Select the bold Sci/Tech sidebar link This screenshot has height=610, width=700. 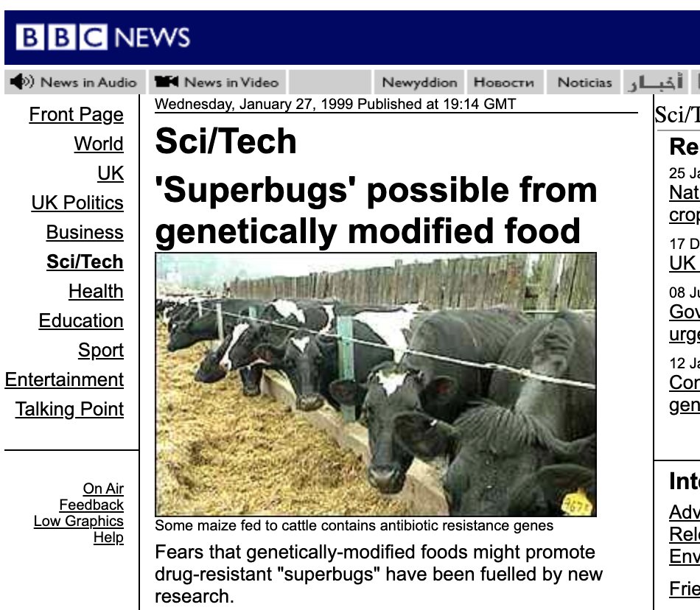coord(85,262)
